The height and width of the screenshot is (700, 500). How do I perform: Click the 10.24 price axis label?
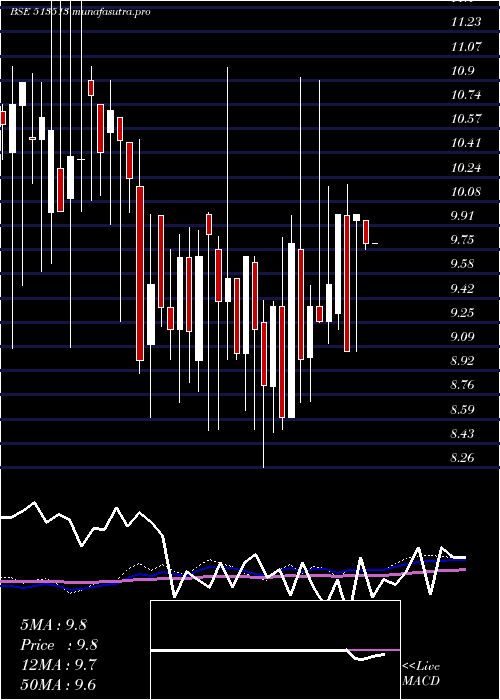[466, 168]
